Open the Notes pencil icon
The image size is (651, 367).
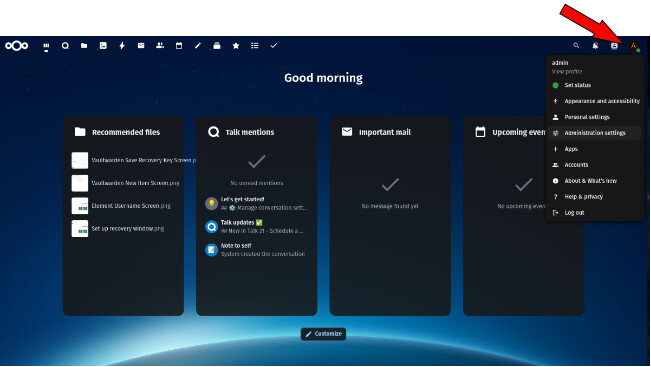pos(198,46)
